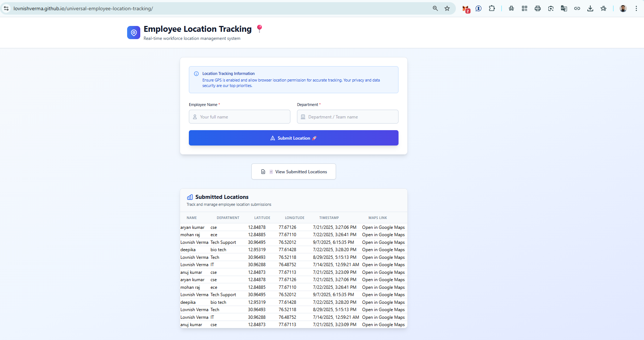Click the Google Translate toolbar icon
The image size is (644, 340).
[564, 8]
